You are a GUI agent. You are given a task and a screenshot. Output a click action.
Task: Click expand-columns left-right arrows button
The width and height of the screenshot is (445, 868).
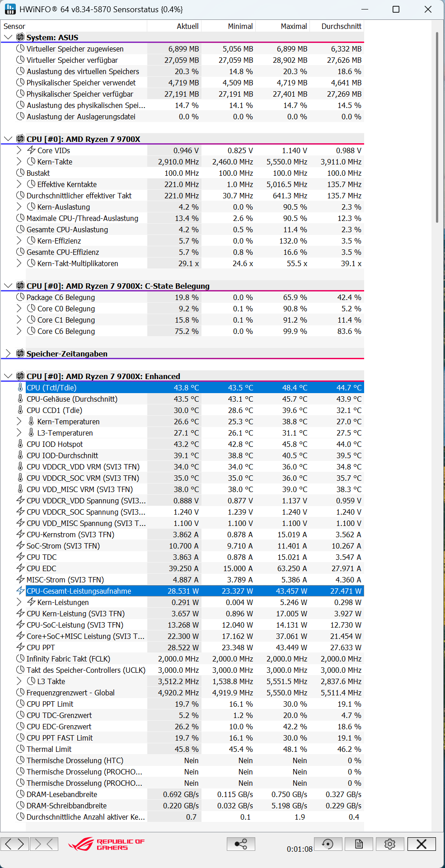[x=15, y=844]
